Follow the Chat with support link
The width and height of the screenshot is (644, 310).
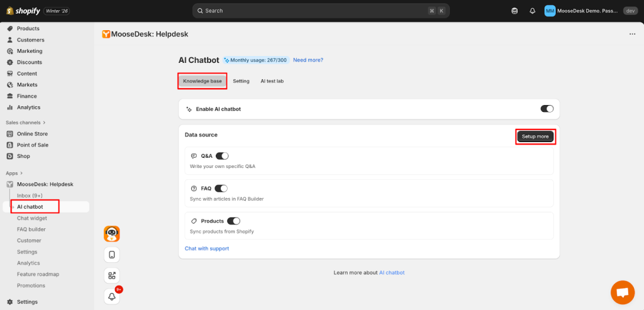[x=206, y=248]
